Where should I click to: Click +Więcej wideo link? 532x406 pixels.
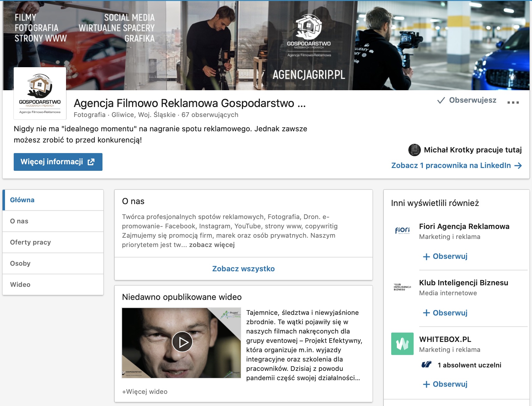click(145, 392)
